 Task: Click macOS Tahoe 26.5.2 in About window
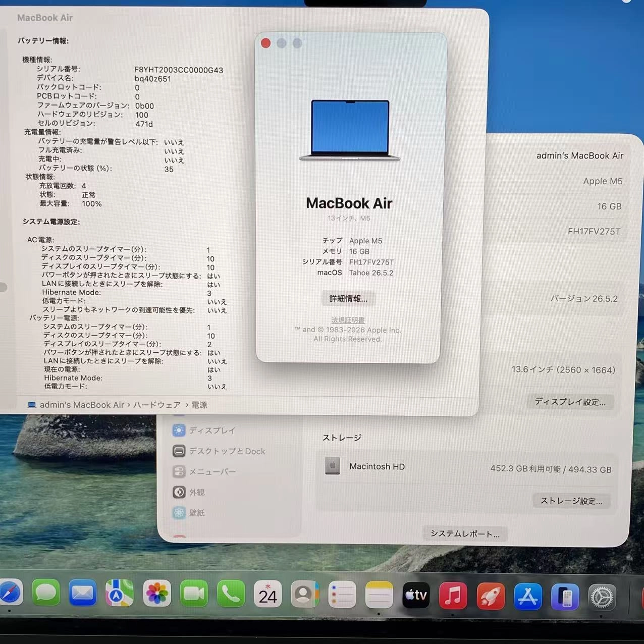(355, 273)
